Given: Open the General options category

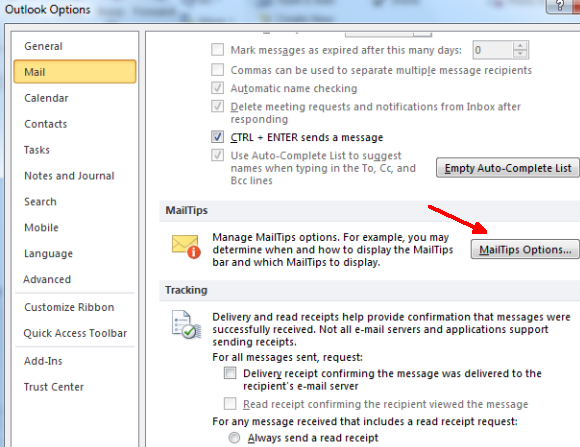Looking at the screenshot, I should tap(43, 46).
